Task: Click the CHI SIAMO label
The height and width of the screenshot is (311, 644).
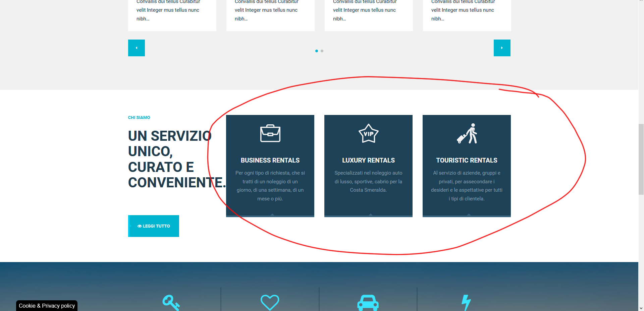Action: (x=139, y=118)
